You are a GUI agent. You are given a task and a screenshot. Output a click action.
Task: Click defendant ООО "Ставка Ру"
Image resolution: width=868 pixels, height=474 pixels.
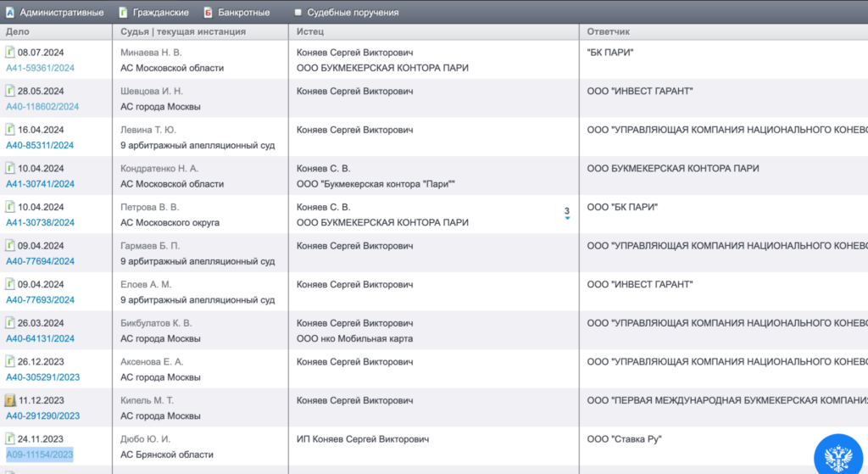click(625, 439)
